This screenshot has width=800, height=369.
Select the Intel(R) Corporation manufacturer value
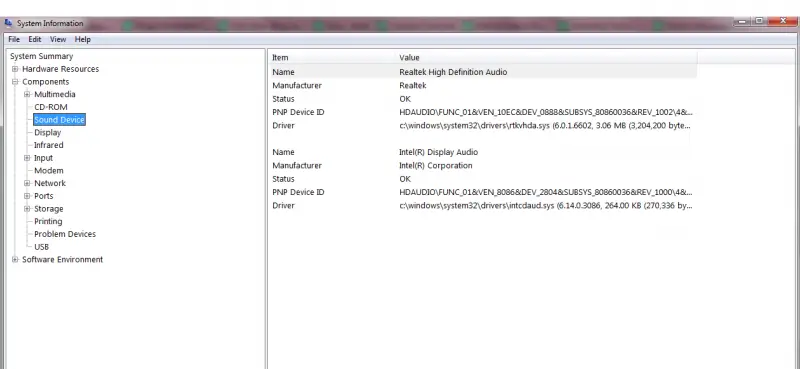436,165
